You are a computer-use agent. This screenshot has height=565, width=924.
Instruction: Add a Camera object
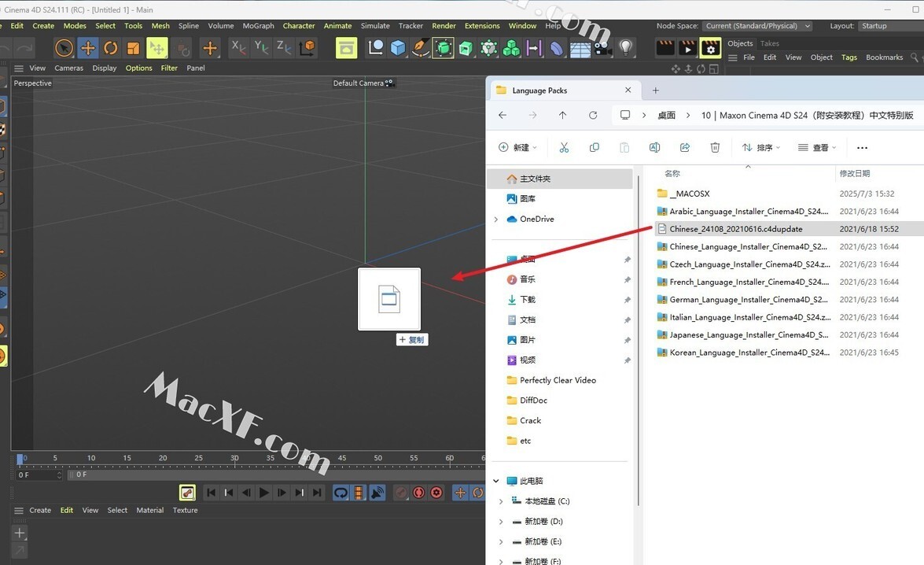pos(603,48)
